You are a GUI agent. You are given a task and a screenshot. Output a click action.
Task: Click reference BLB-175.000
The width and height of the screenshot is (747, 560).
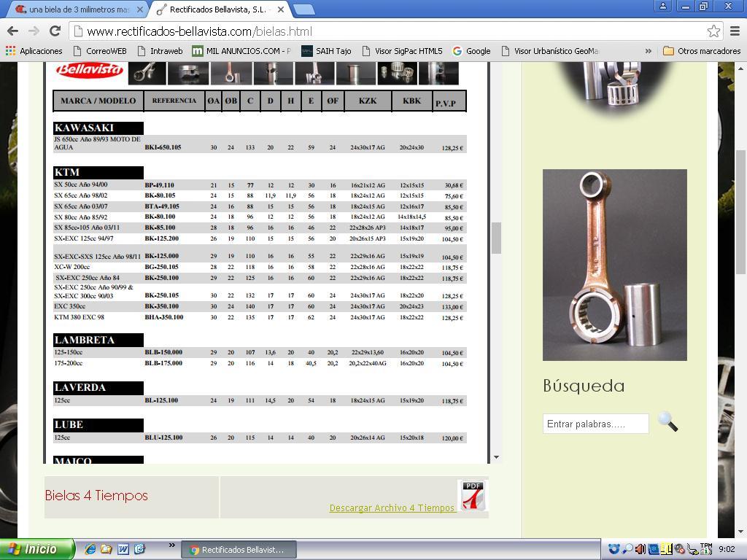click(x=163, y=363)
